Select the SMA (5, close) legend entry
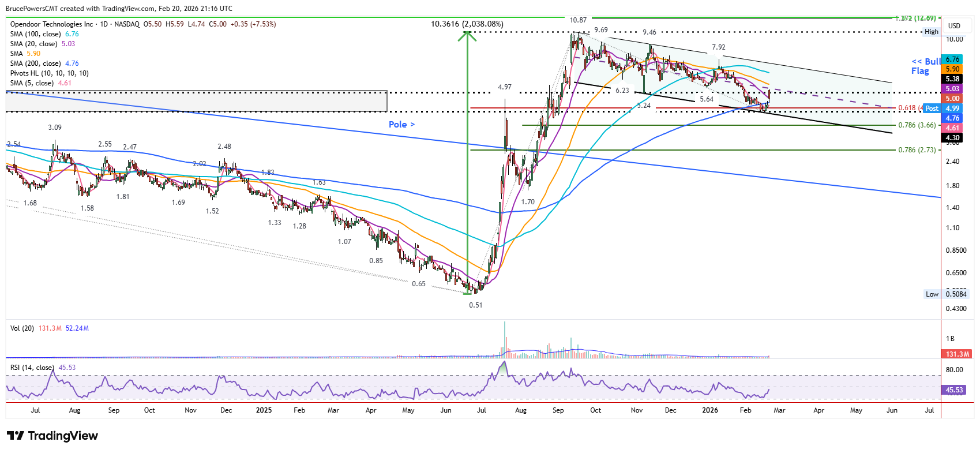The width and height of the screenshot is (980, 453). point(41,83)
